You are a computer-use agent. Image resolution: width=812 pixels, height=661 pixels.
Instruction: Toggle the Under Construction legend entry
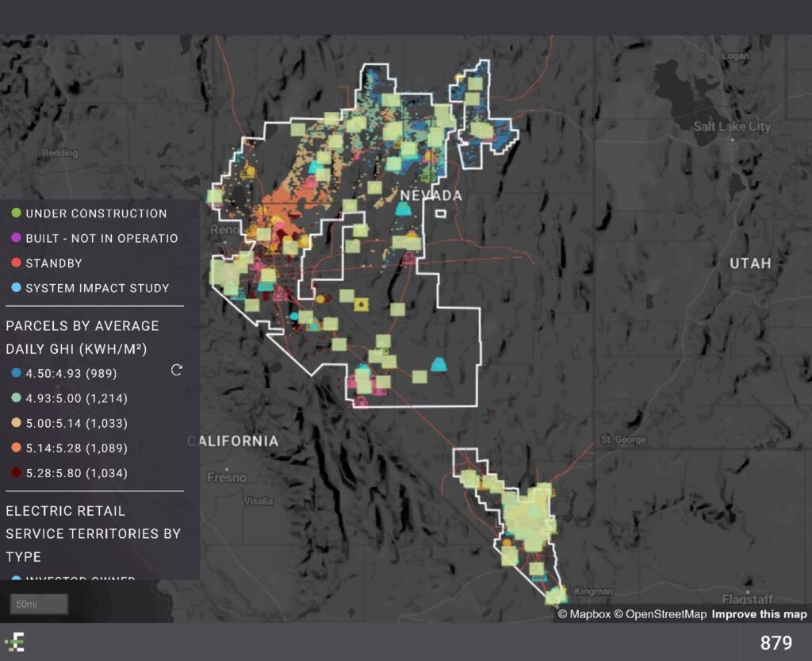click(96, 213)
